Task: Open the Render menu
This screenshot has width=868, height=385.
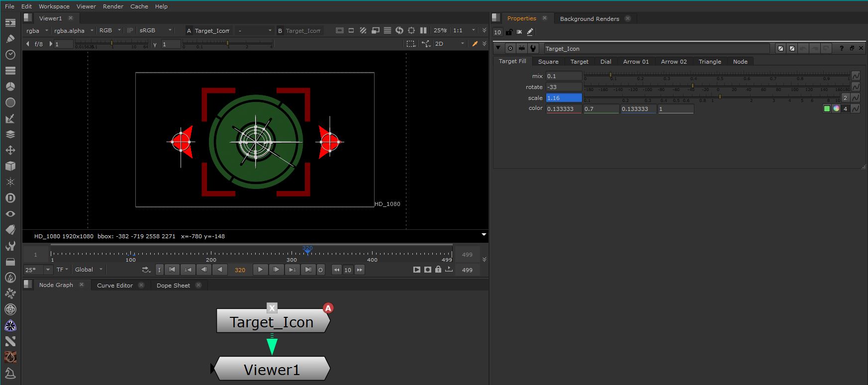Action: (x=113, y=6)
